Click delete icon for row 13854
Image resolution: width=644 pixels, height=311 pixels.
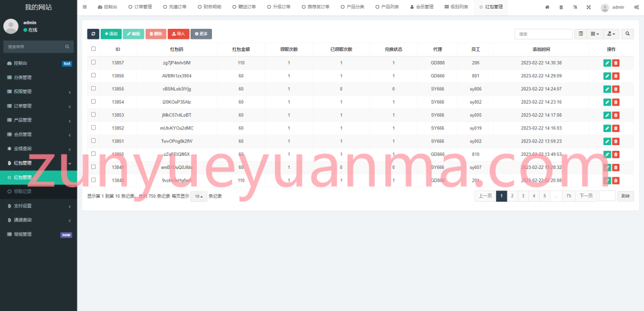[x=616, y=102]
